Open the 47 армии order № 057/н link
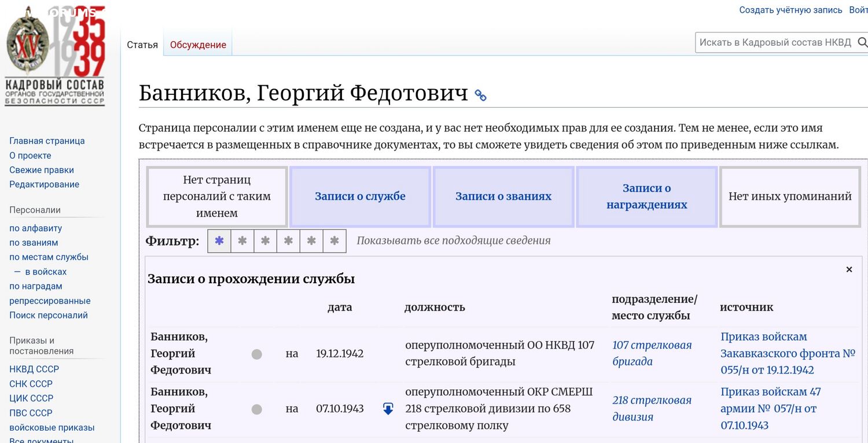This screenshot has width=868, height=443. coord(770,408)
